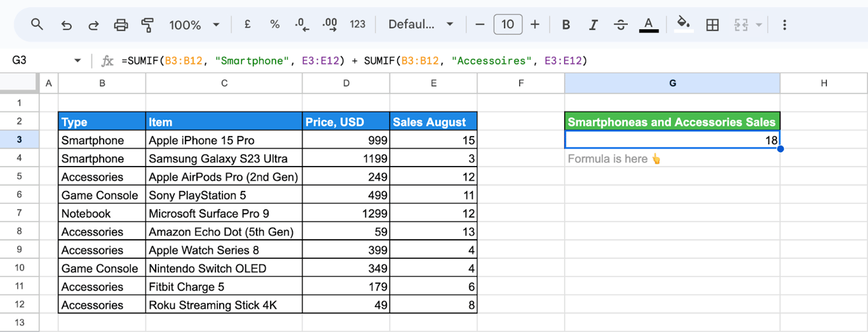
Task: Increase decimal places
Action: coord(329,24)
